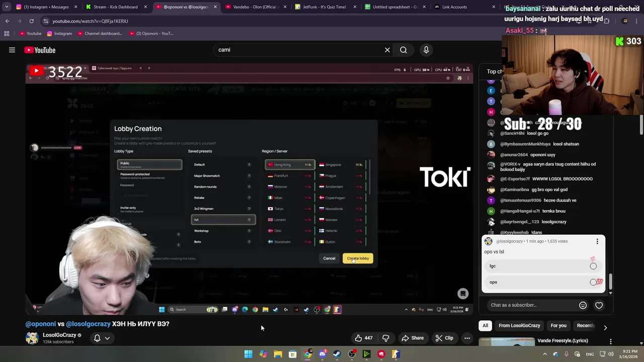Toggle video miniplayer icon in player corner
Viewport: 644px width, 362px height.
[x=463, y=294]
